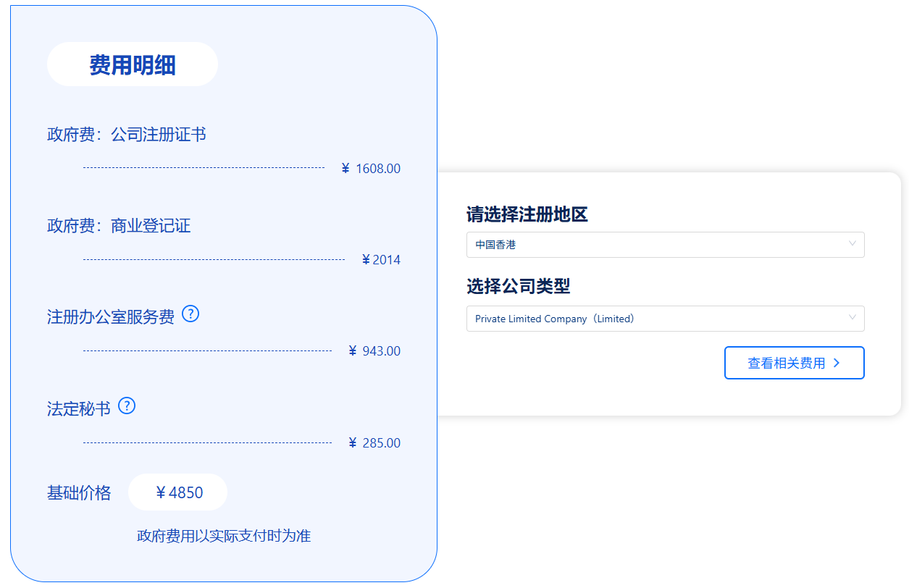Click the ¥2014 fee amount

(381, 260)
